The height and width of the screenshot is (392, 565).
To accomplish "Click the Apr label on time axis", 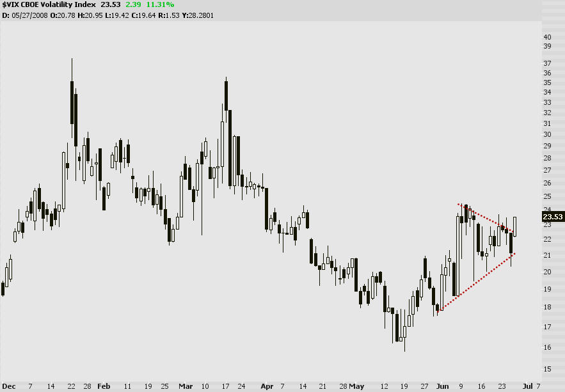I will point(267,387).
